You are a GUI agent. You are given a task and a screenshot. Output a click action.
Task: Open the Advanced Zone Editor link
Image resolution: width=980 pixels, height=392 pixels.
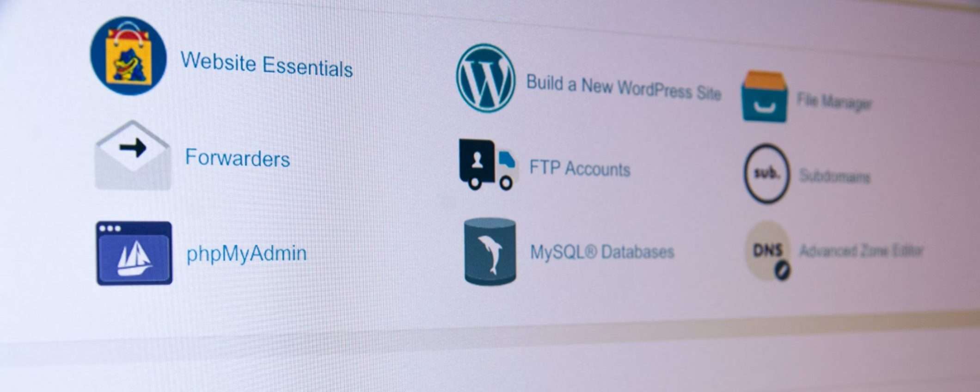pyautogui.click(x=862, y=251)
